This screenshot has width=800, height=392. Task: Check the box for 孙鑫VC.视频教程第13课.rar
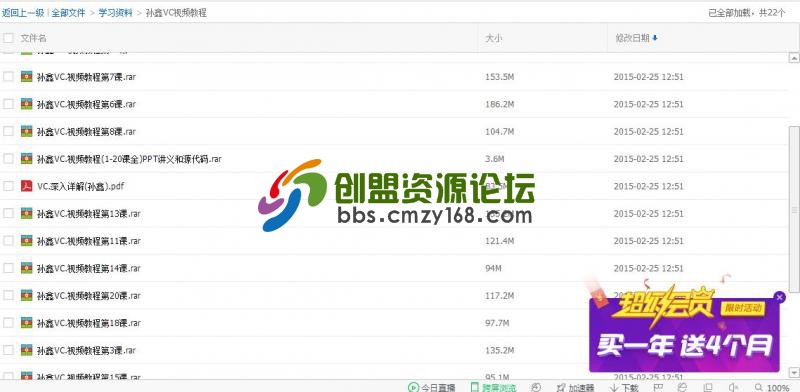(8, 213)
